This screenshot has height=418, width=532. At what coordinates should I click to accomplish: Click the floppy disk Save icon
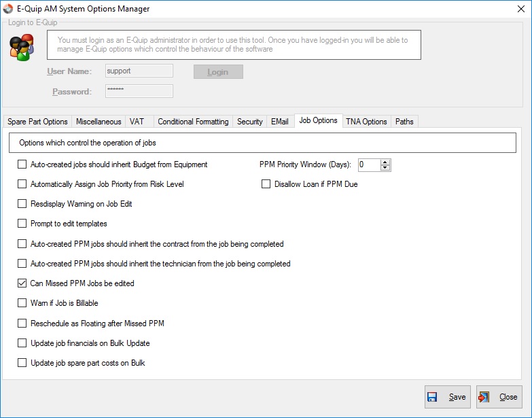(432, 397)
